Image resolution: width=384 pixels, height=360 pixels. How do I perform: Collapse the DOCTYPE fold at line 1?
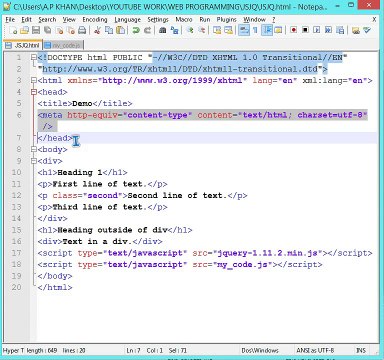click(33, 58)
